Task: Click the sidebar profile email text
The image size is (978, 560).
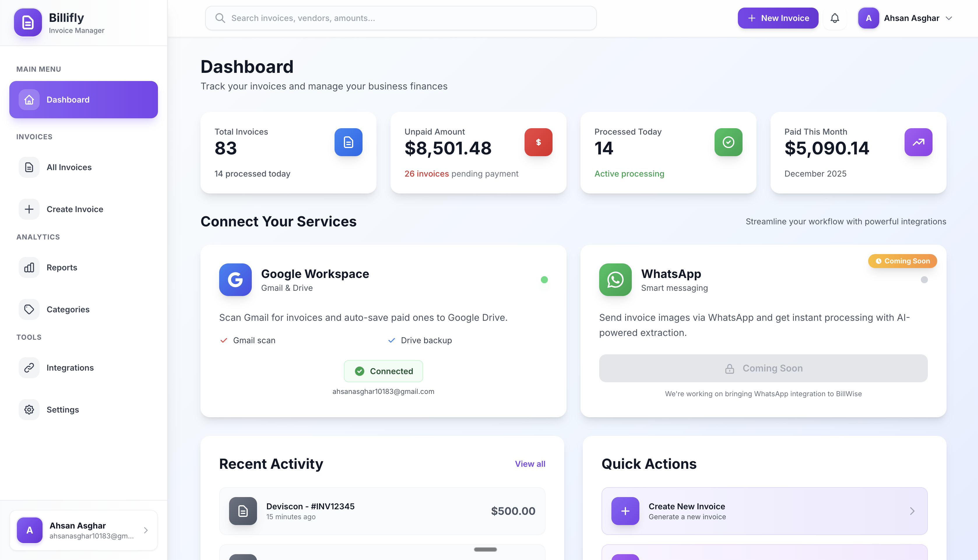Action: pos(92,536)
